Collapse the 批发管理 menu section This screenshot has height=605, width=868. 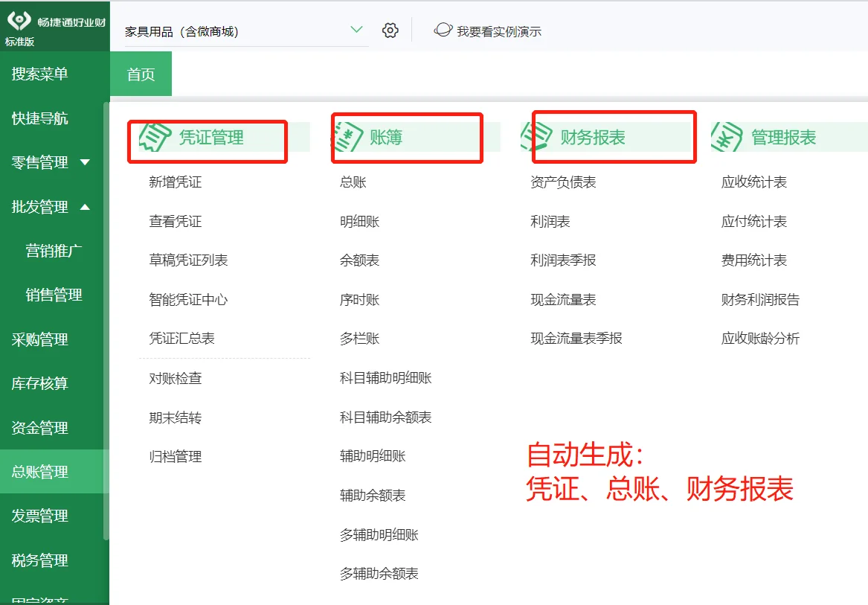click(x=40, y=207)
